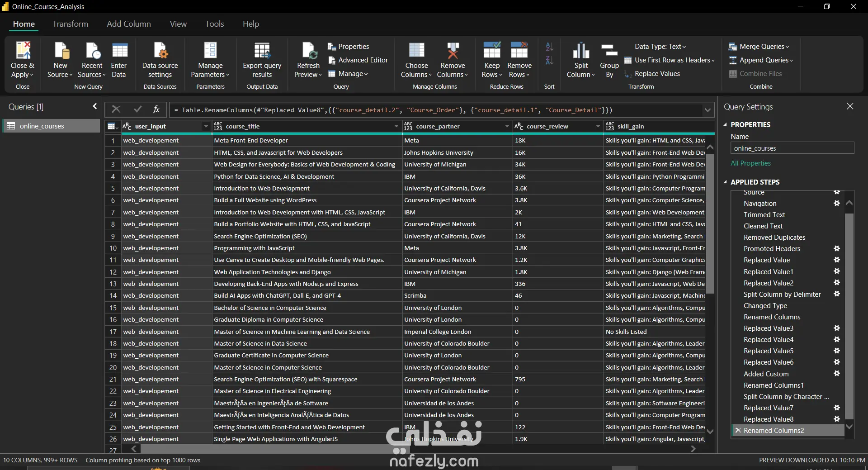Open the Help ribbon tab
868x470 pixels.
[251, 24]
